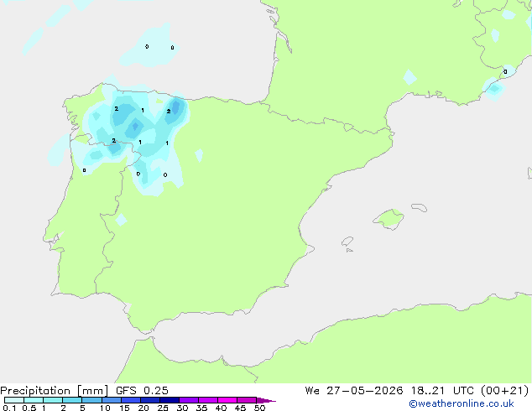Click the legend label '0.1'

click(x=9, y=408)
